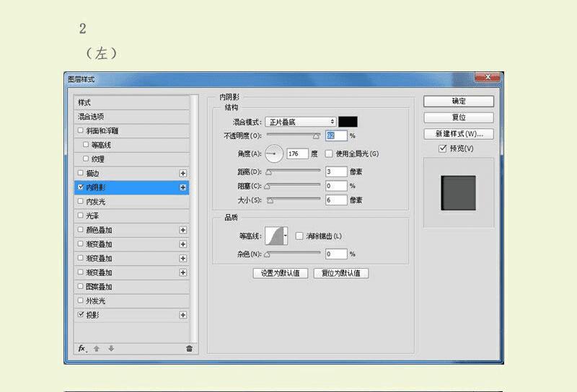Viewport: 577px width, 392px height.
Task: Select the 外发光 style entry
Action: tap(132, 301)
